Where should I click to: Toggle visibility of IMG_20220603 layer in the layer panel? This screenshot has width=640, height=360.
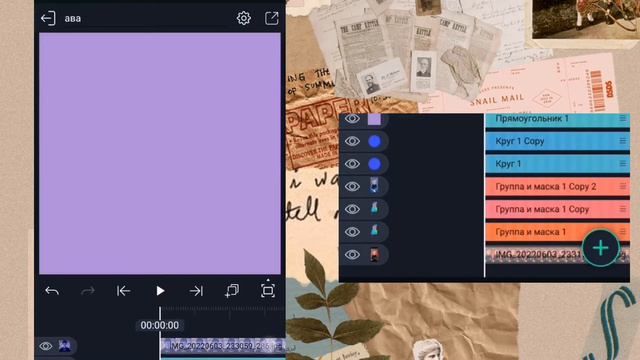(x=352, y=254)
